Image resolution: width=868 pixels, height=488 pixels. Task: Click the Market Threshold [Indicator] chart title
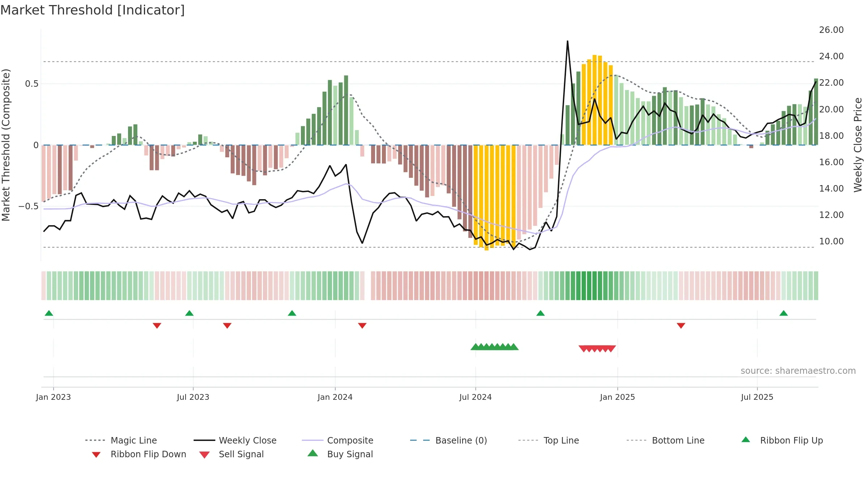93,10
